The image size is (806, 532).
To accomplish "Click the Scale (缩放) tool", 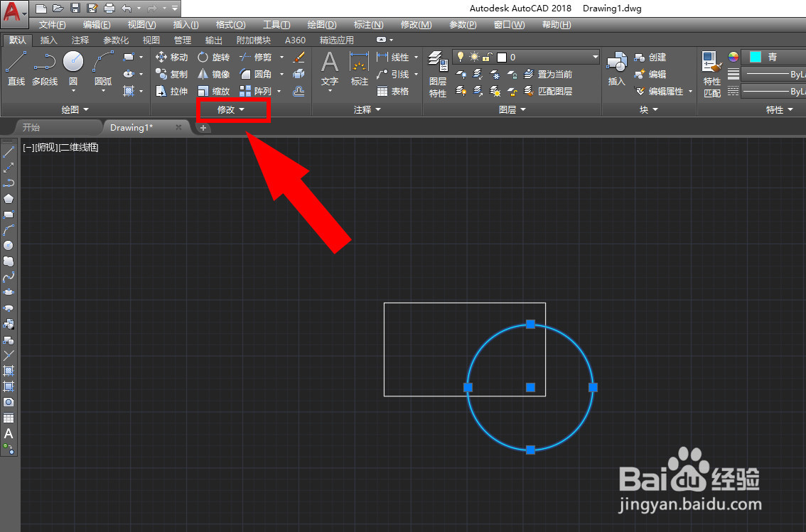I will click(214, 91).
